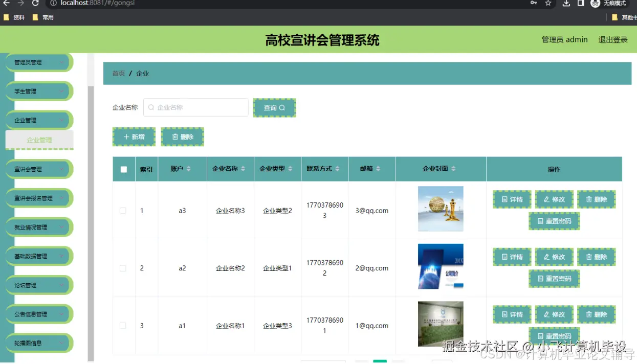Click 首页 in the breadcrumb
The image size is (637, 364).
point(118,73)
